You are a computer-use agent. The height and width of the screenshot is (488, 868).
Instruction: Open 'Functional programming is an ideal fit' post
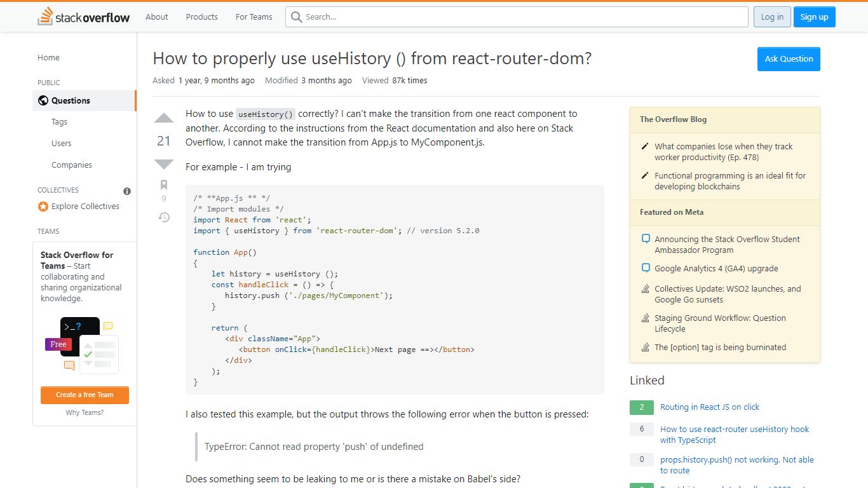click(730, 181)
